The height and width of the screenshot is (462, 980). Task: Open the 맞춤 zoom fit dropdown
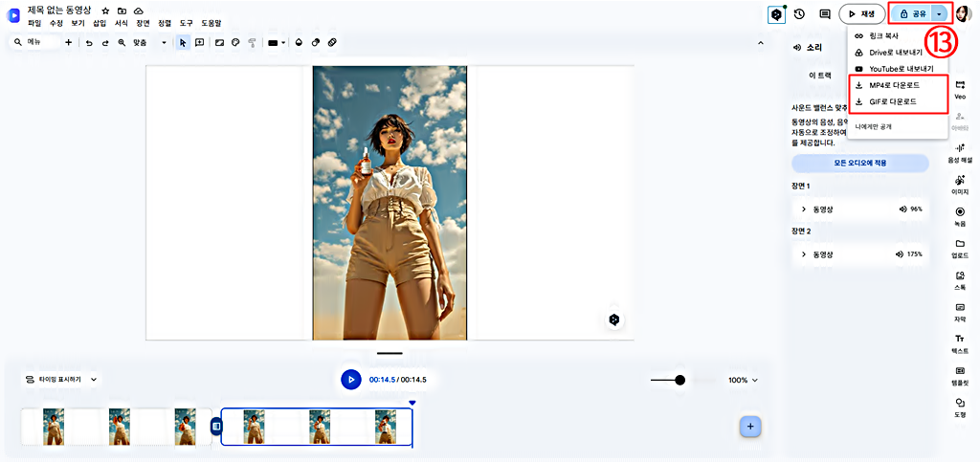148,42
